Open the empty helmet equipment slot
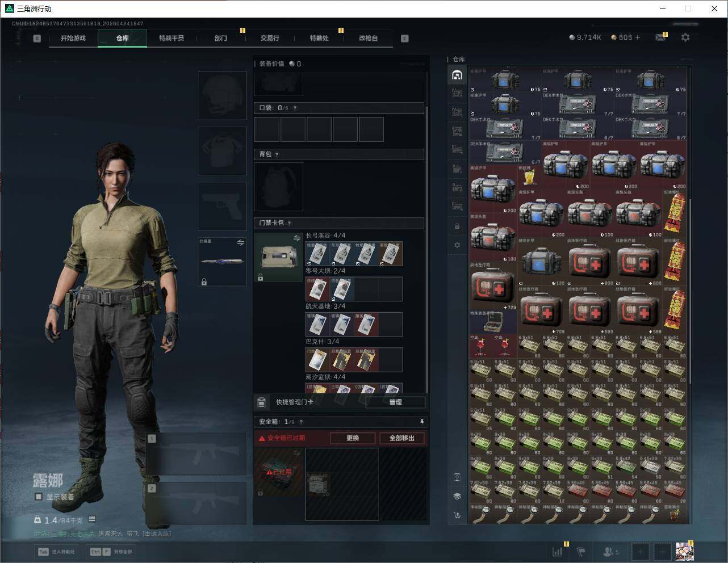Image resolution: width=728 pixels, height=563 pixels. 222,95
